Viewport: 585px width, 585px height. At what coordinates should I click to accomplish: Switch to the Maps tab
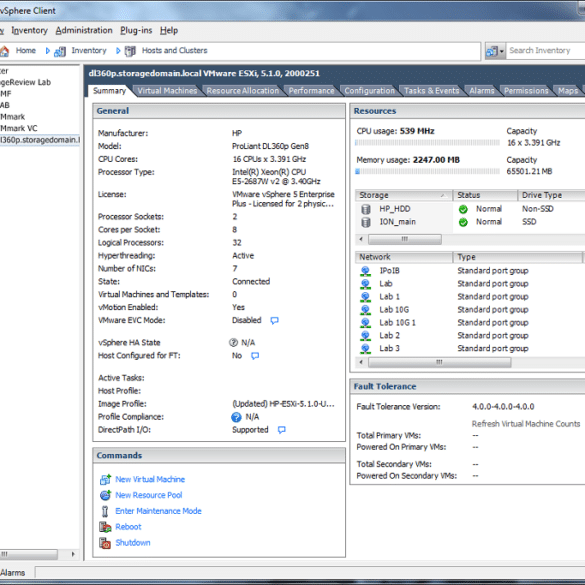pos(568,91)
